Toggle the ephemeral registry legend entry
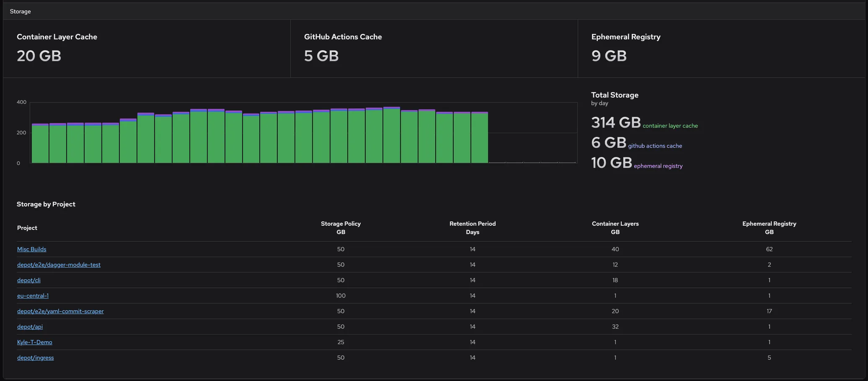This screenshot has height=381, width=868. [x=658, y=165]
